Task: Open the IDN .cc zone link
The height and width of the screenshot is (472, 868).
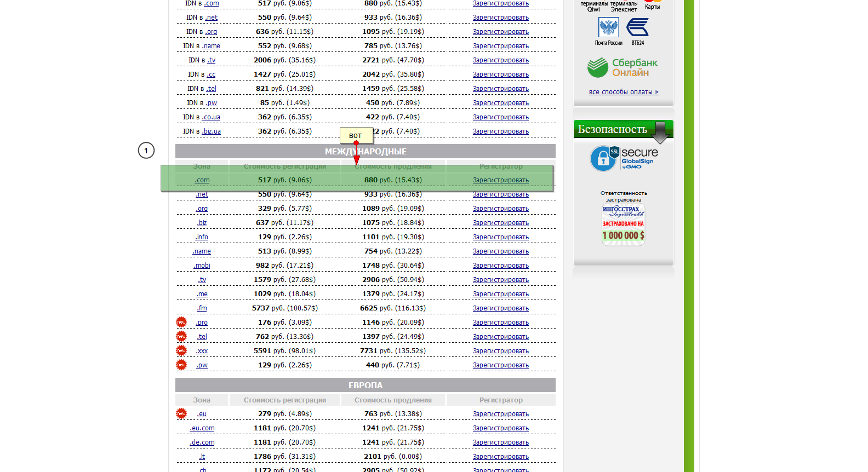Action: [x=211, y=74]
